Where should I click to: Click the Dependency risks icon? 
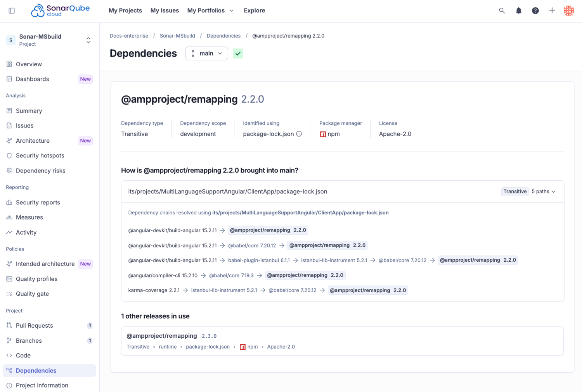click(x=9, y=171)
